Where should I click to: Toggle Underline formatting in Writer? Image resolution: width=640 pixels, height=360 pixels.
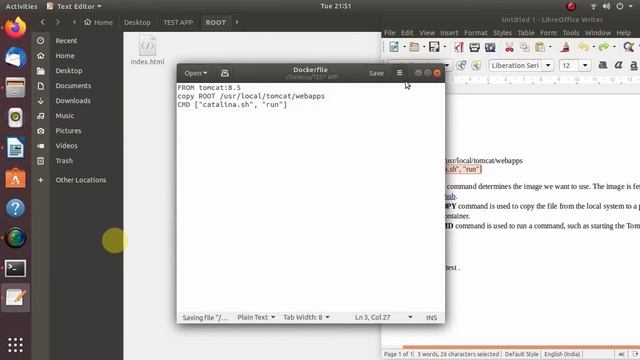[633, 65]
